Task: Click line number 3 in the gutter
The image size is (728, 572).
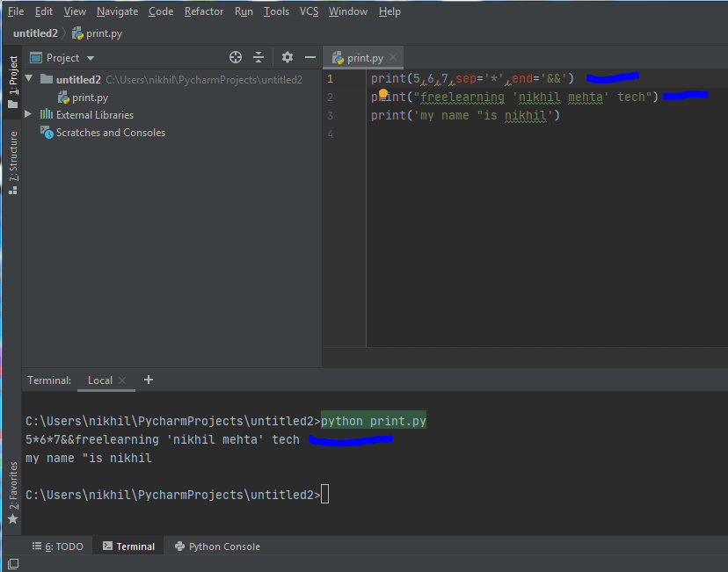Action: click(330, 115)
